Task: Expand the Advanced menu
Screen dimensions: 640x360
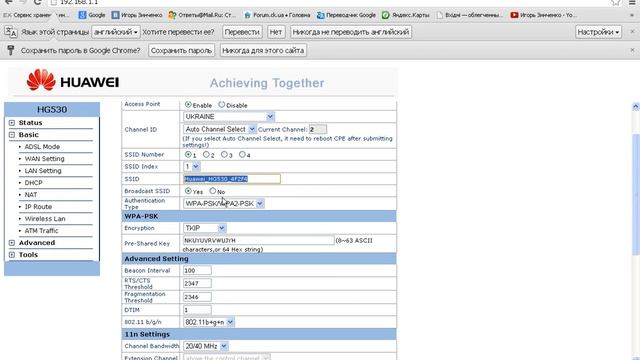Action: tap(12, 243)
